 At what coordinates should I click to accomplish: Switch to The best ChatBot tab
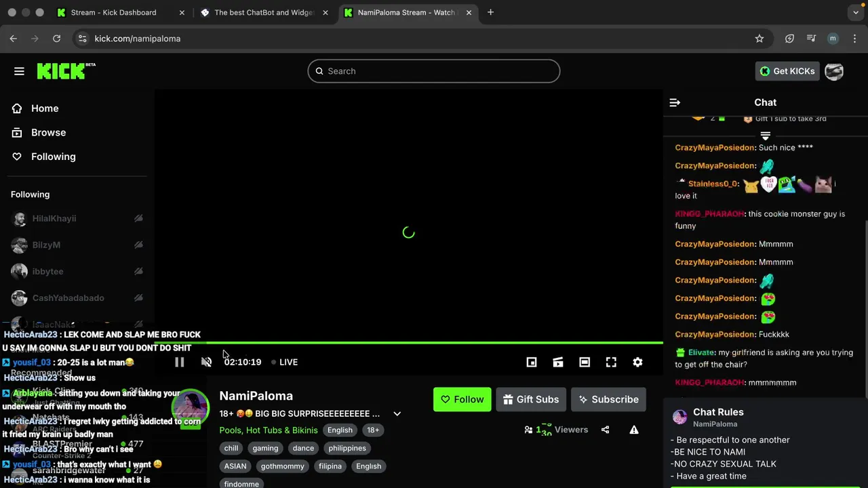(264, 12)
